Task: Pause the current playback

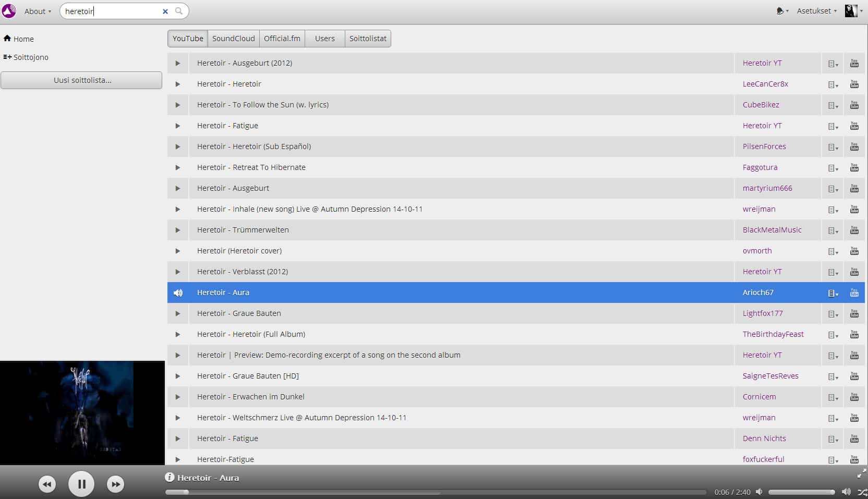Action: (81, 484)
